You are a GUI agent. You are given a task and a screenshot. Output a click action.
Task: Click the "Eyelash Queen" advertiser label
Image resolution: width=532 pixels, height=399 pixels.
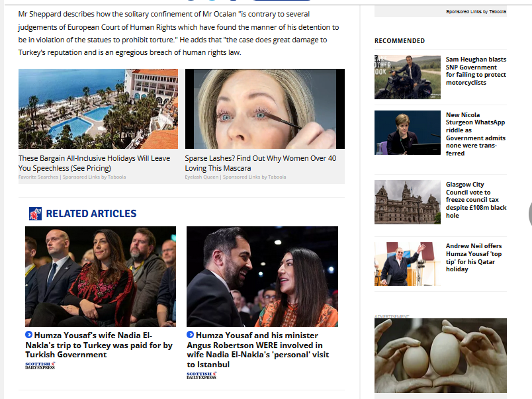(x=202, y=177)
